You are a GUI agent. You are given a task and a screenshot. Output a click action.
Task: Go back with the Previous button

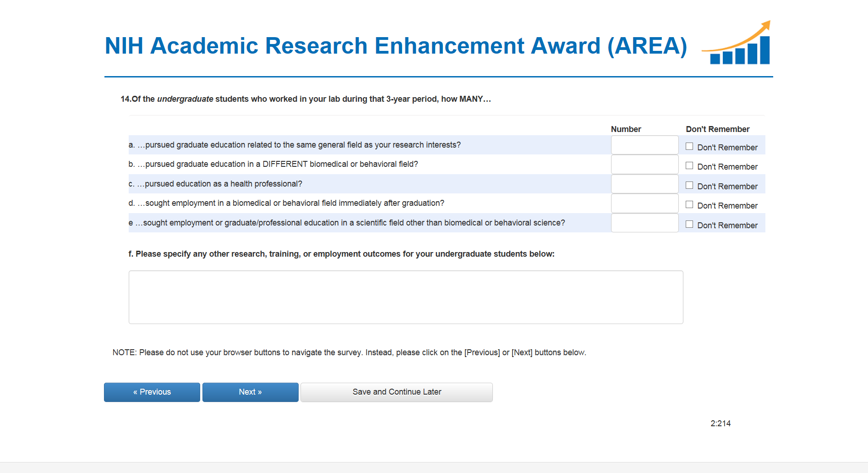pos(152,392)
